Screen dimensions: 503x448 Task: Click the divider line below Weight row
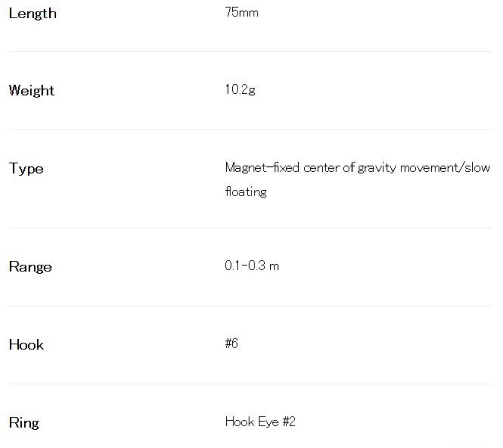coord(250,130)
